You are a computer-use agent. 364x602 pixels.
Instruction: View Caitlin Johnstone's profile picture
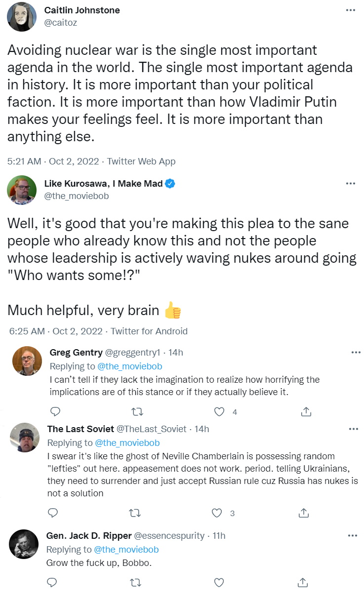(22, 16)
